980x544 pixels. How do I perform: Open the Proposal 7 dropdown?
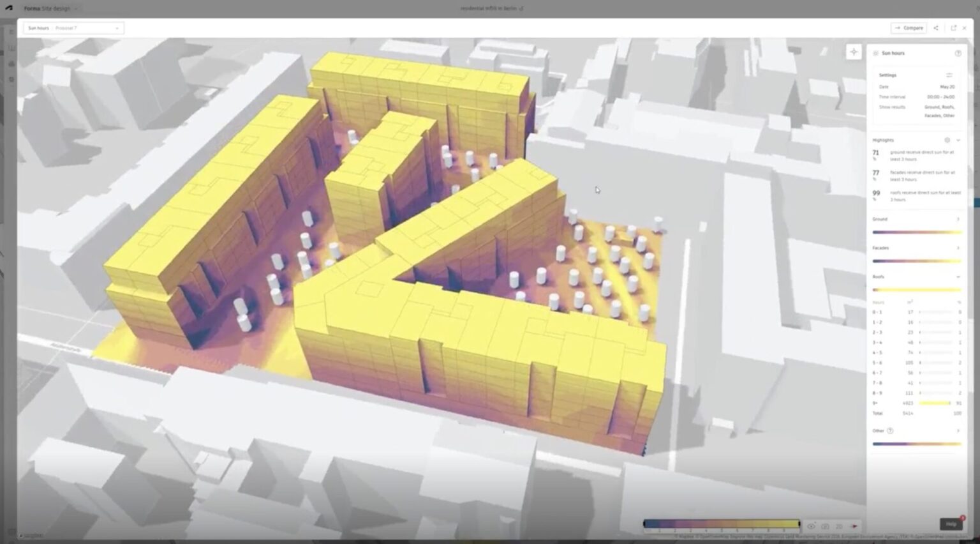(x=87, y=27)
